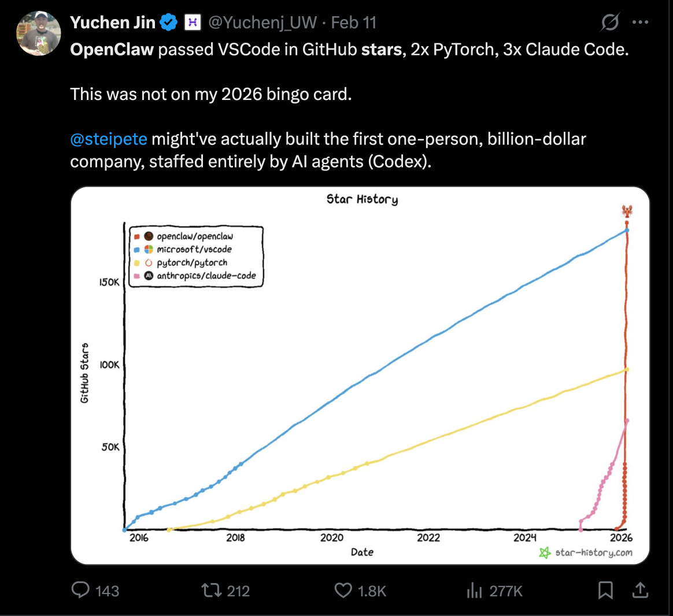
Task: Open the three-dot more options menu
Action: [x=641, y=23]
